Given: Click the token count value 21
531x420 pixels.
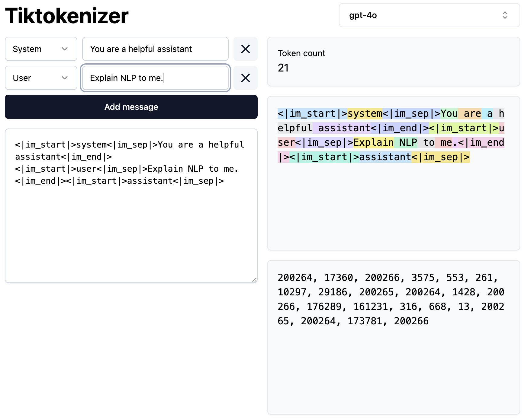Looking at the screenshot, I should (x=283, y=68).
